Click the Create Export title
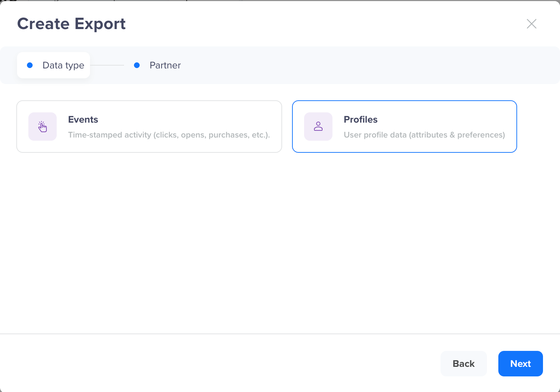The width and height of the screenshot is (560, 392). [x=71, y=24]
